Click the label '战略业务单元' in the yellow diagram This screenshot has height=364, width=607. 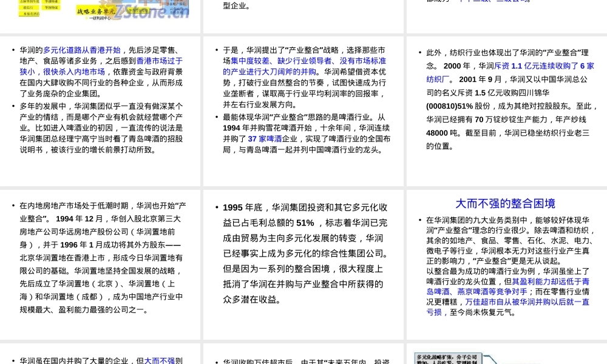[x=96, y=11]
